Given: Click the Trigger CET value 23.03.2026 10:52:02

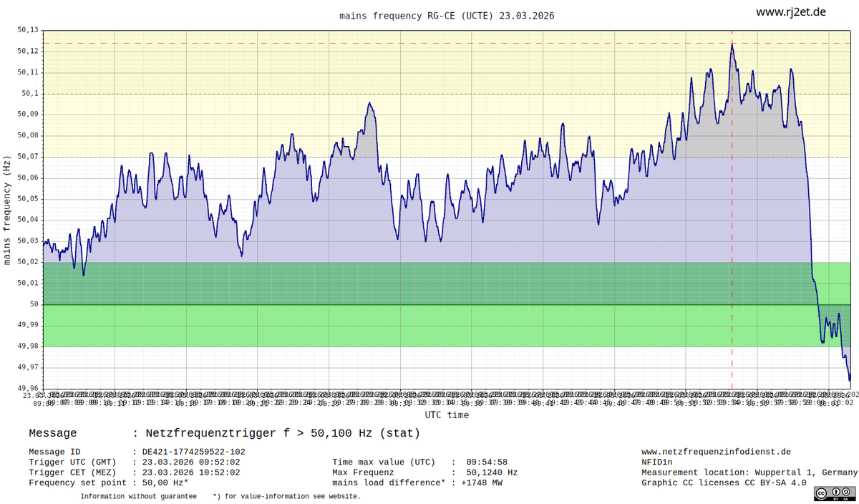Looking at the screenshot, I should [x=193, y=472].
